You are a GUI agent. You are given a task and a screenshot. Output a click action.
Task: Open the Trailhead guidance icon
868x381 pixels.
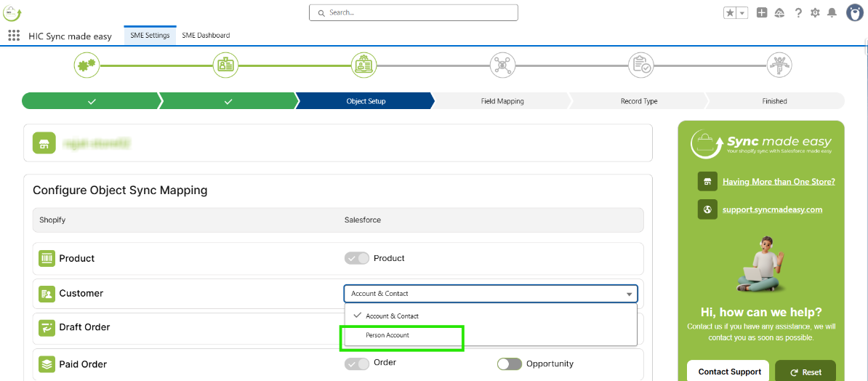tap(779, 13)
